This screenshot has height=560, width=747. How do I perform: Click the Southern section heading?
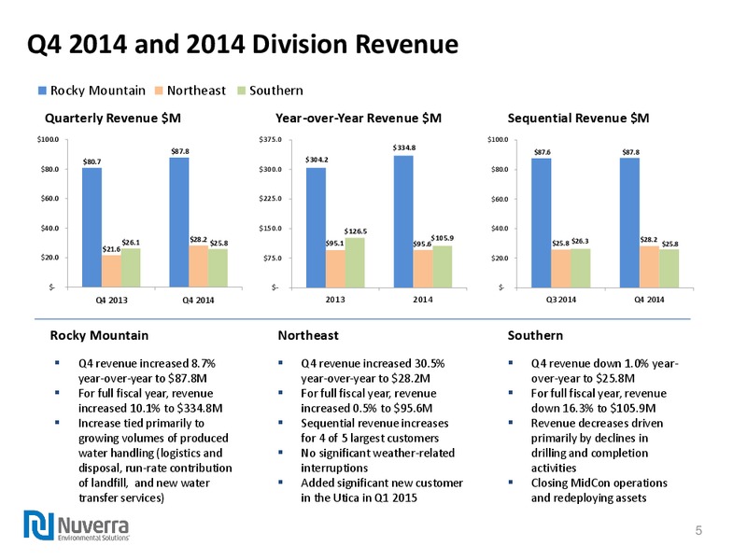535,335
